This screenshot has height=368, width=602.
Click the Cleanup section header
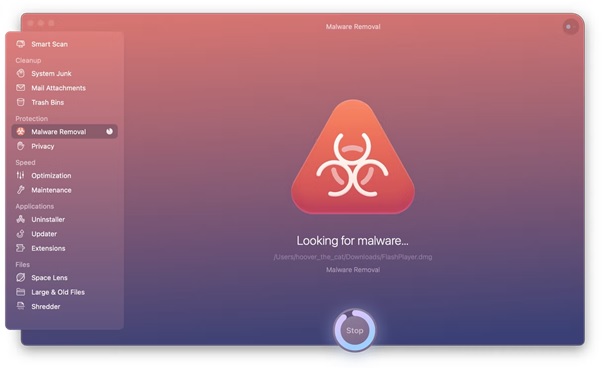click(x=28, y=60)
